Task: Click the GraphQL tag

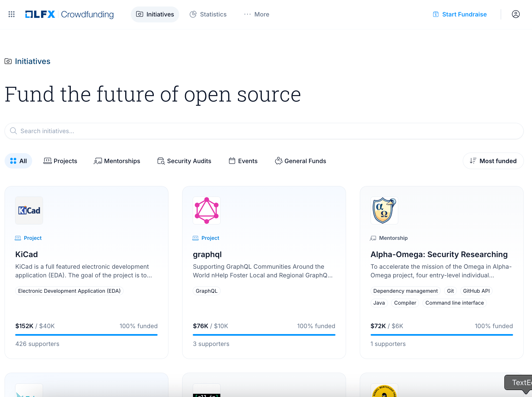Action: [207, 291]
